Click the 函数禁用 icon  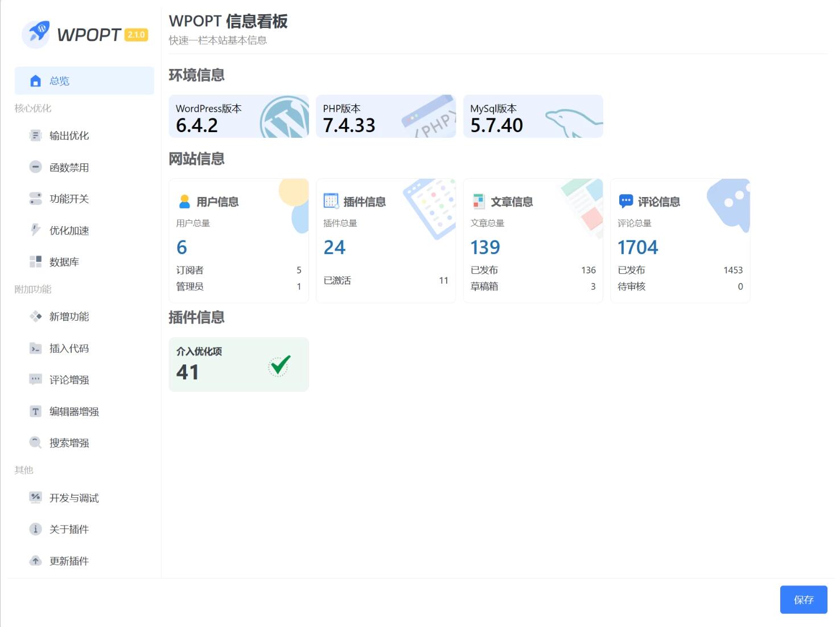[x=35, y=167]
